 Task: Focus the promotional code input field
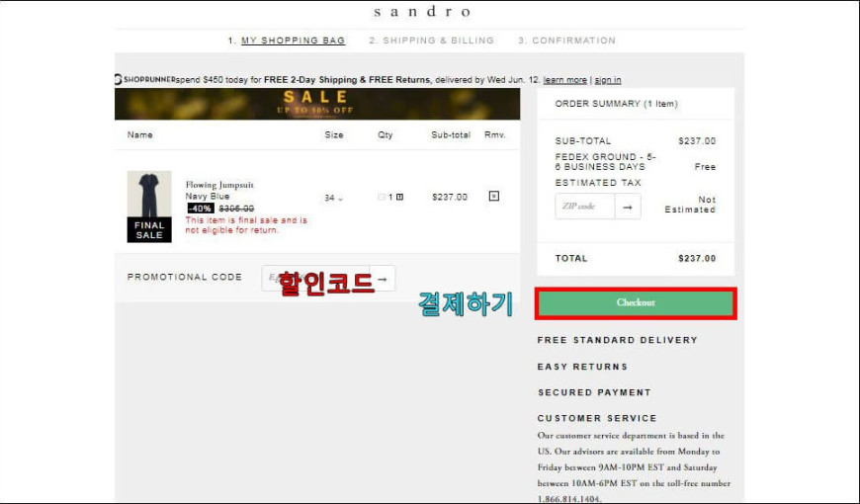[314, 278]
